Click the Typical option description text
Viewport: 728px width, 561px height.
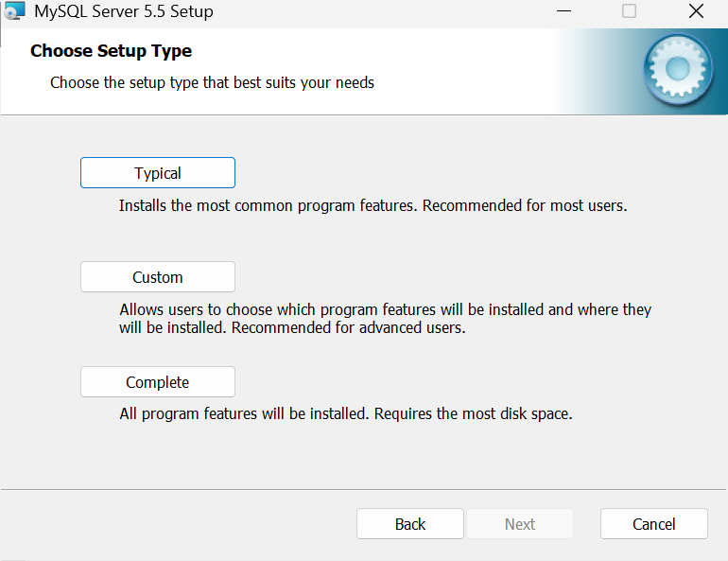(373, 204)
